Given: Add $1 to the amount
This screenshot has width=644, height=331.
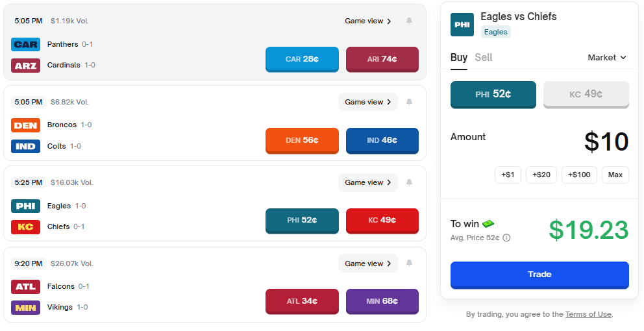Looking at the screenshot, I should tap(508, 175).
